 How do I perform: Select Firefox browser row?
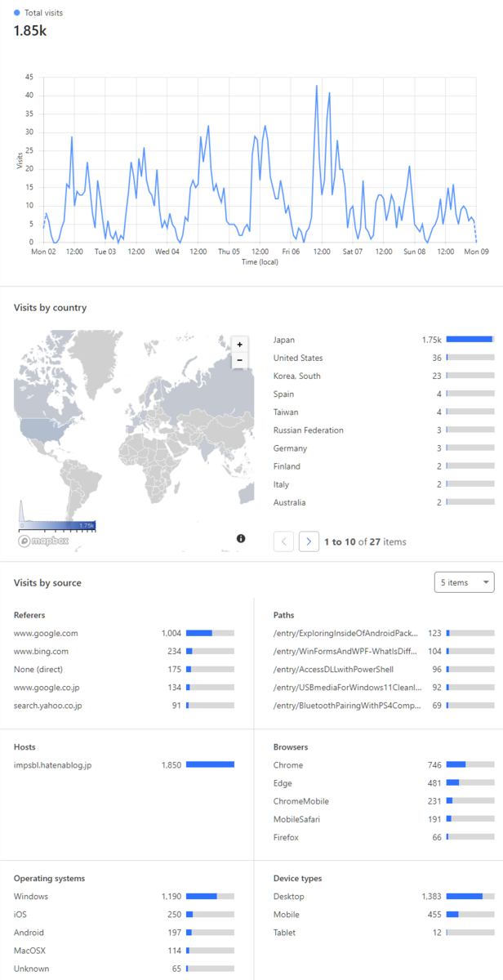[x=384, y=837]
